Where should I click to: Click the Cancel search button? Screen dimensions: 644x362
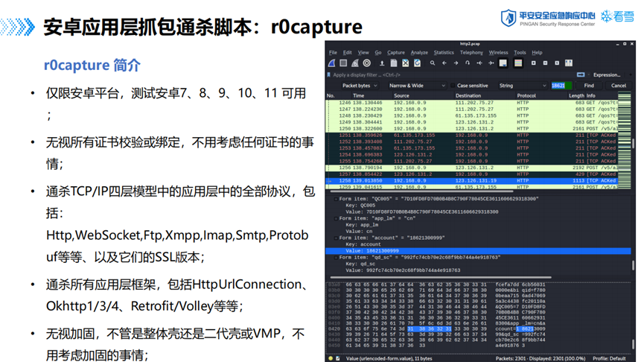pos(619,86)
